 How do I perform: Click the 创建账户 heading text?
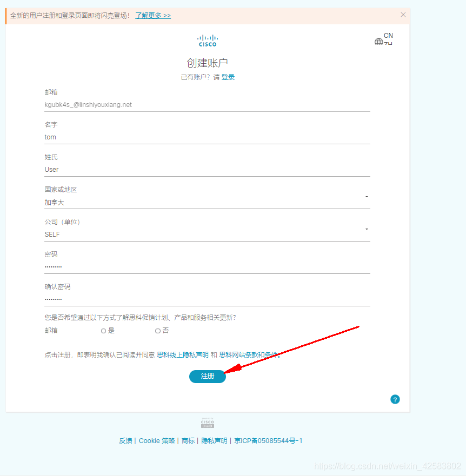tap(208, 63)
